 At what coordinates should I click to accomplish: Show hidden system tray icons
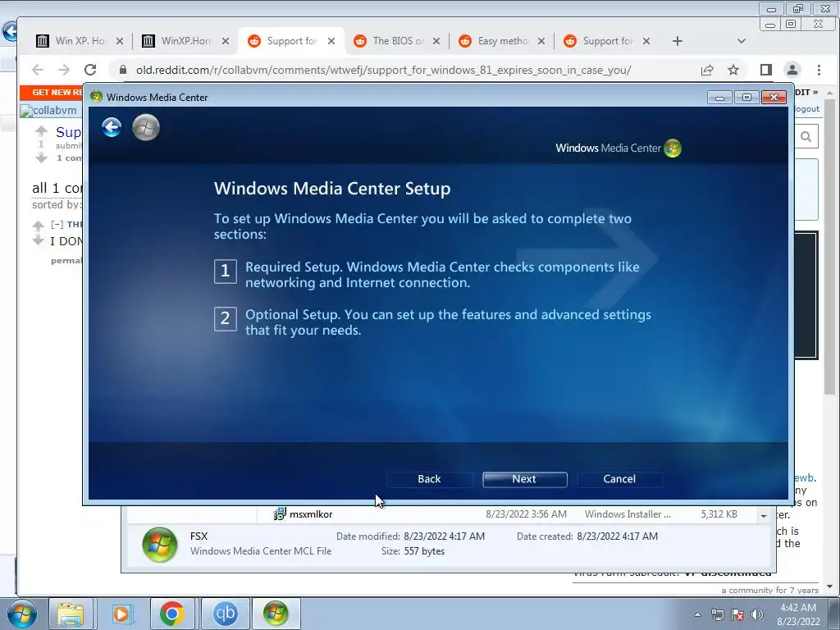coord(697,614)
